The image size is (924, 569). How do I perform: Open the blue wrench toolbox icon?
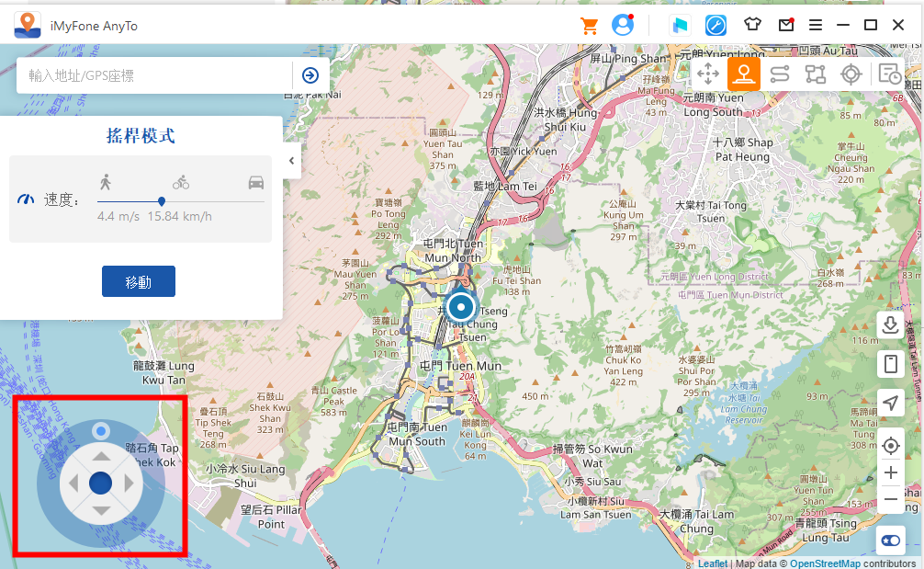(716, 26)
